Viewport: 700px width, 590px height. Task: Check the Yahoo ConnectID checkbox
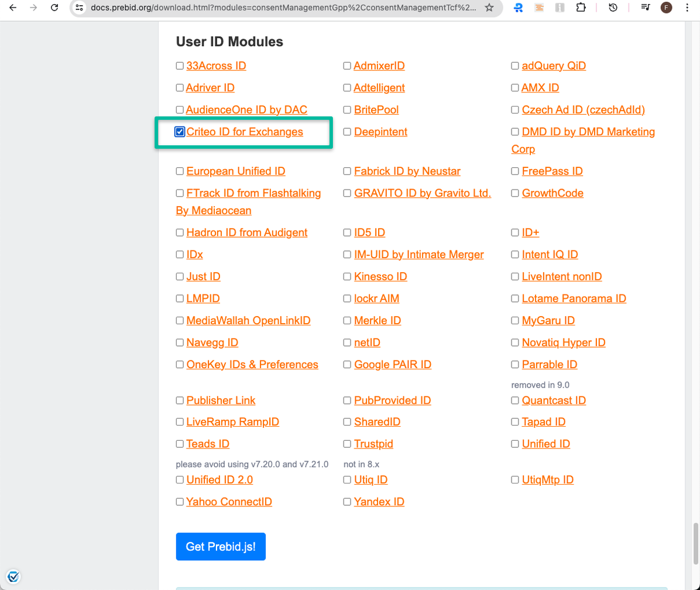[180, 502]
